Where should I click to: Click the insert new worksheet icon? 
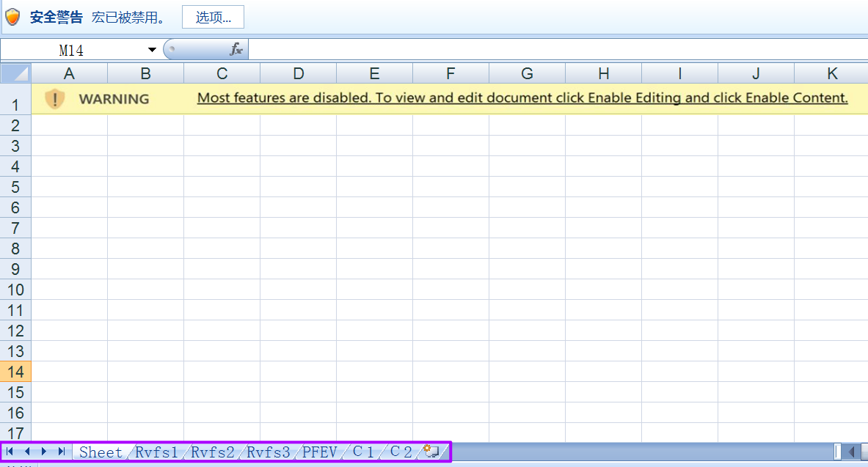431,452
